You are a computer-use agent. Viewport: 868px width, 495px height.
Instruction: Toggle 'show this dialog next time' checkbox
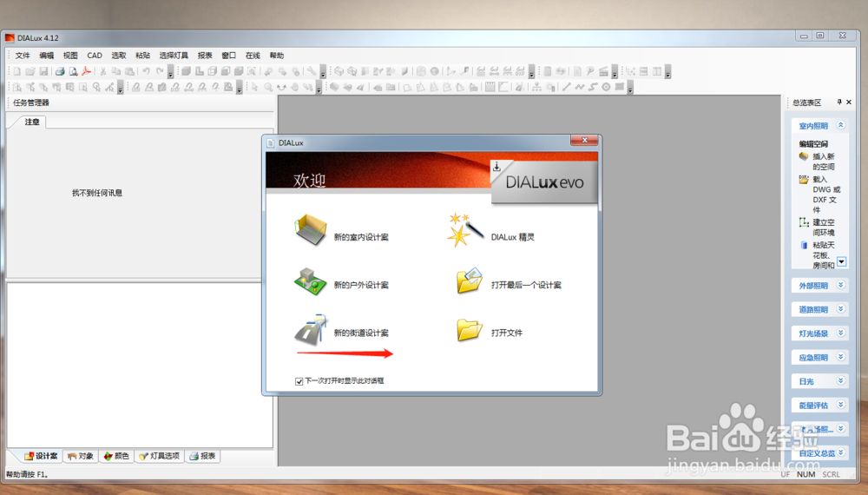[x=299, y=381]
